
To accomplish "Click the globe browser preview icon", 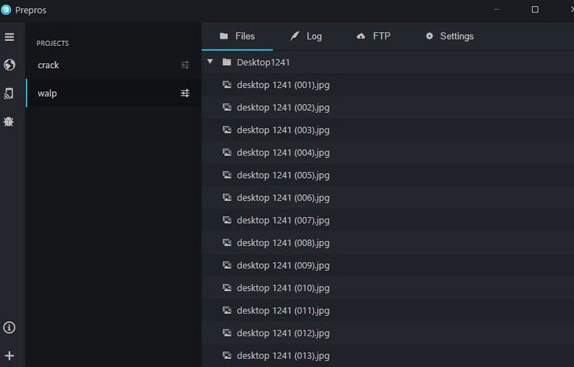I will [10, 65].
